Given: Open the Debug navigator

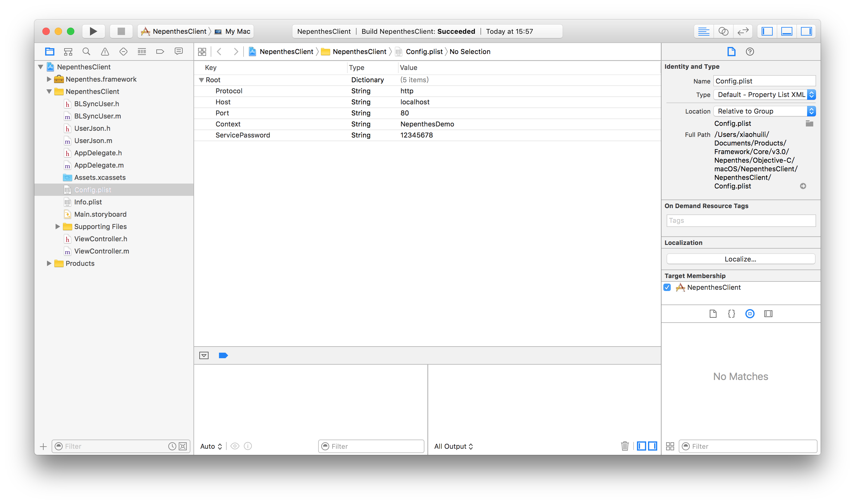Looking at the screenshot, I should (x=142, y=52).
